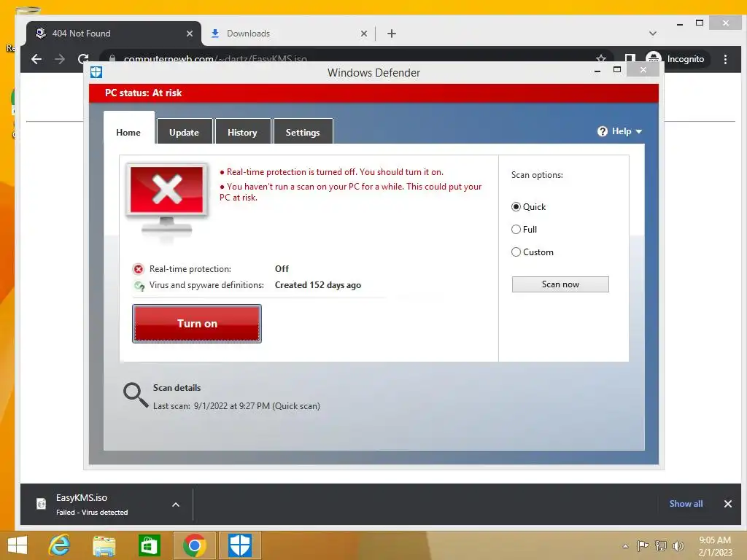Switch to the Update tab
This screenshot has width=747, height=560.
pyautogui.click(x=185, y=133)
